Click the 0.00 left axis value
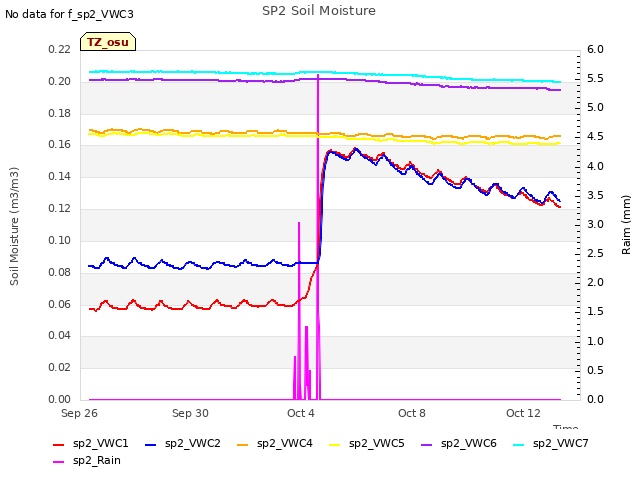640x480 pixels. pos(59,399)
